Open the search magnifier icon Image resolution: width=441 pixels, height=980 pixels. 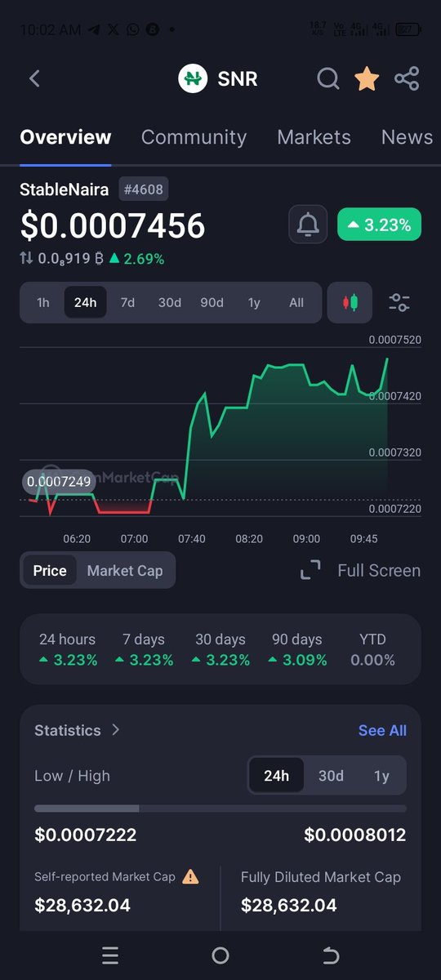coord(328,78)
